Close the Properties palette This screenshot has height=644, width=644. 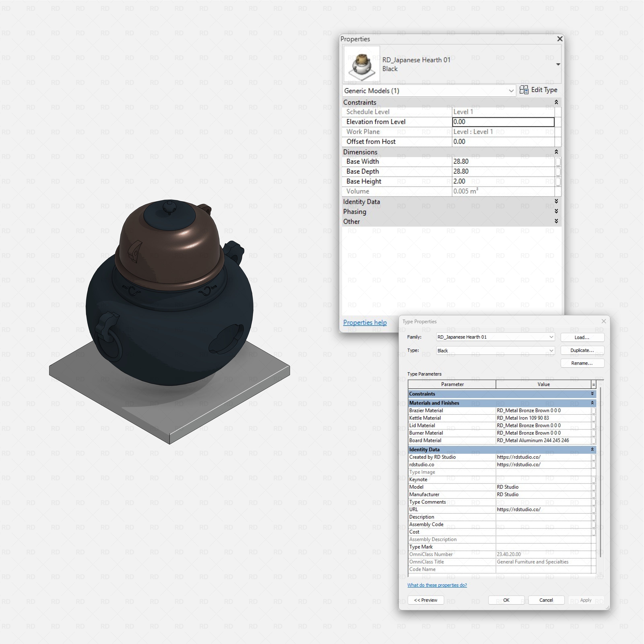560,39
